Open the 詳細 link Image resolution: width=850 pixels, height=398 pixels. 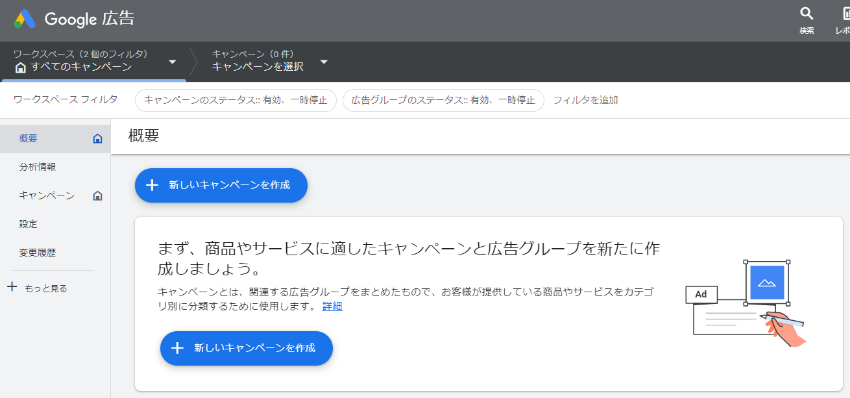coord(332,306)
